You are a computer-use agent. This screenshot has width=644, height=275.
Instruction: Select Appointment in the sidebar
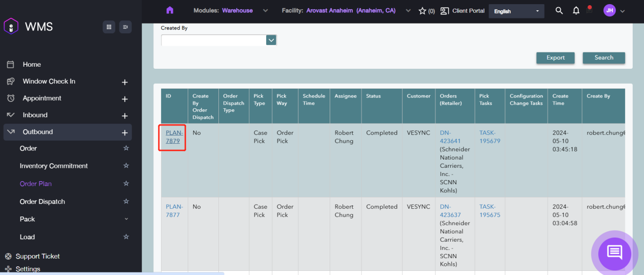point(42,98)
